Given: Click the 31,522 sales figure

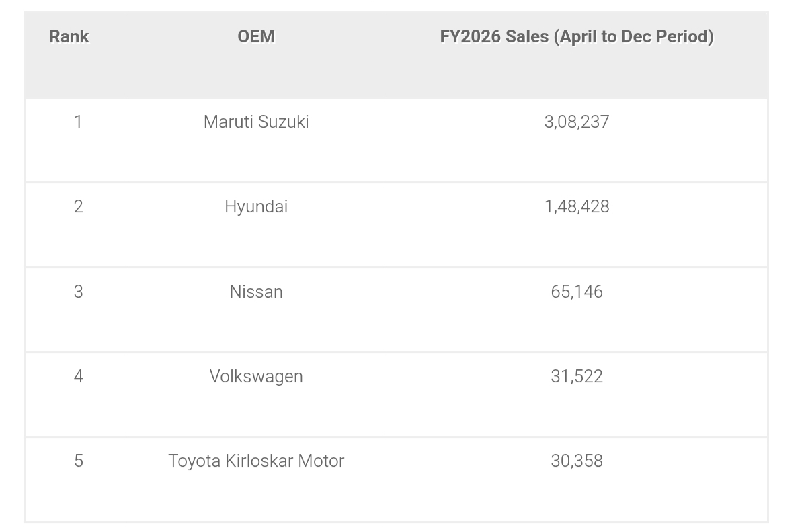Looking at the screenshot, I should 577,376.
